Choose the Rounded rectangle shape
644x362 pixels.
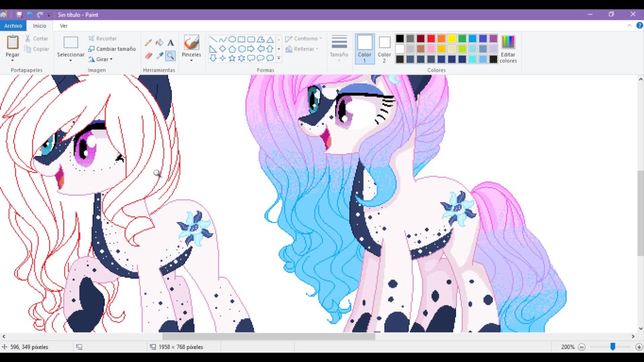[251, 39]
